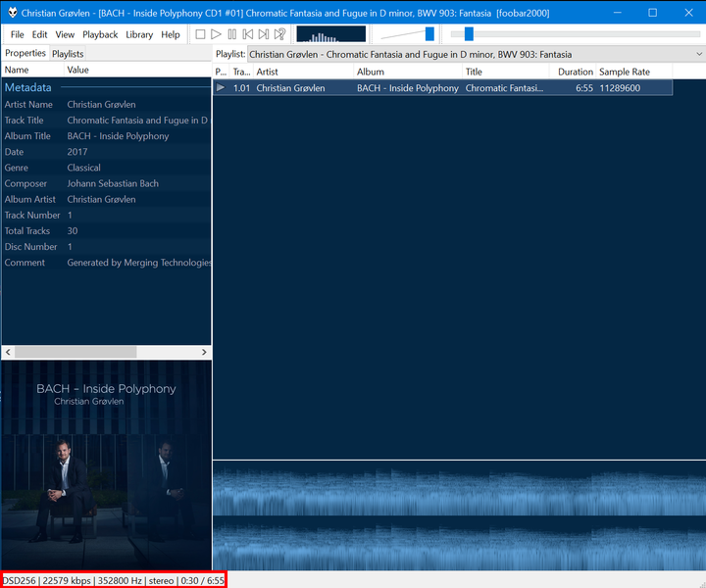Image resolution: width=706 pixels, height=588 pixels.
Task: Click BACH - Inside Polyphony album cell in playlist
Action: point(408,88)
